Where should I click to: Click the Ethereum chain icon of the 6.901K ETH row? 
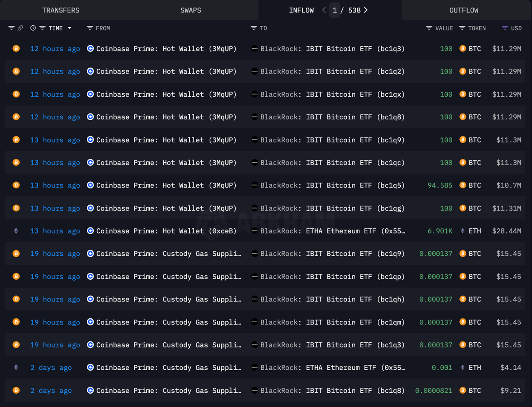(x=16, y=231)
